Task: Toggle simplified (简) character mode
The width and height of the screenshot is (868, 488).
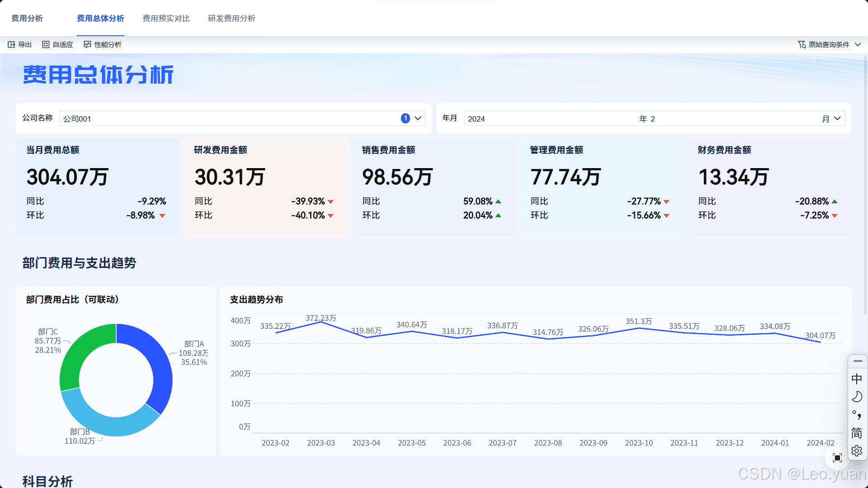Action: coord(857,433)
